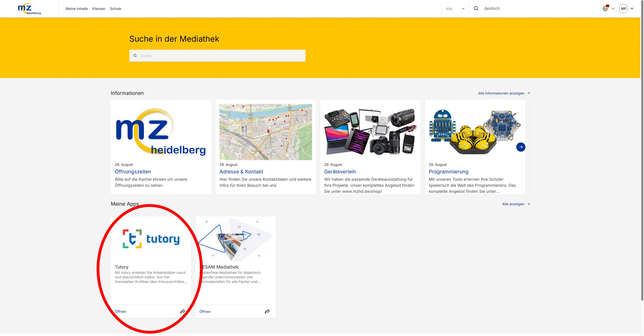Open the Tutory app via Öffnen
This screenshot has width=644, height=336.
point(120,312)
